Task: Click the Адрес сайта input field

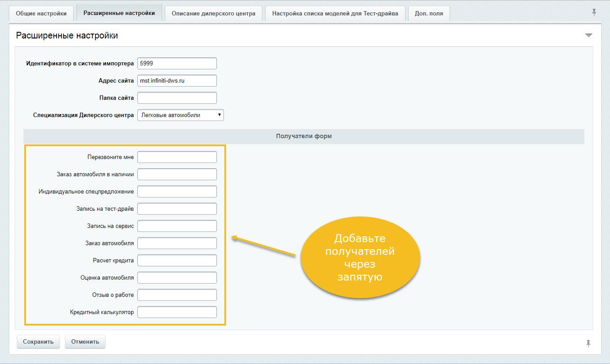Action: click(x=177, y=80)
